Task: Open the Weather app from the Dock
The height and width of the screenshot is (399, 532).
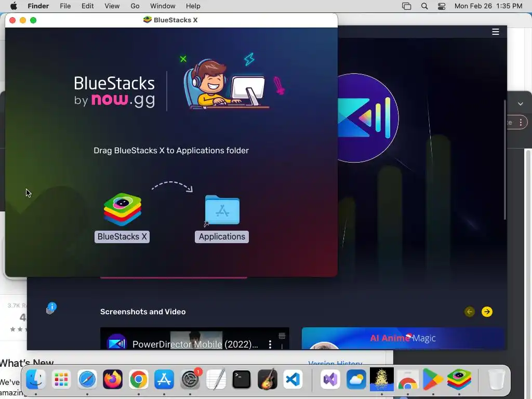Action: [356, 379]
